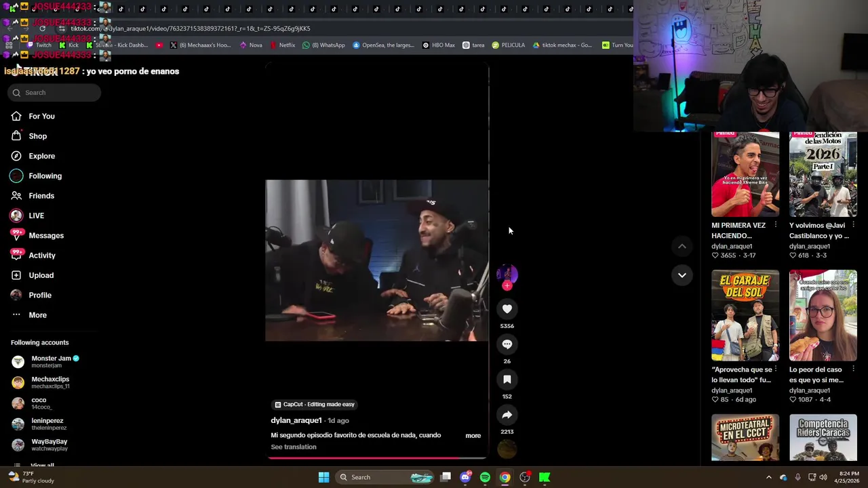Viewport: 868px width, 488px height.
Task: Open CapCut Editing made easy tag
Action: click(314, 405)
